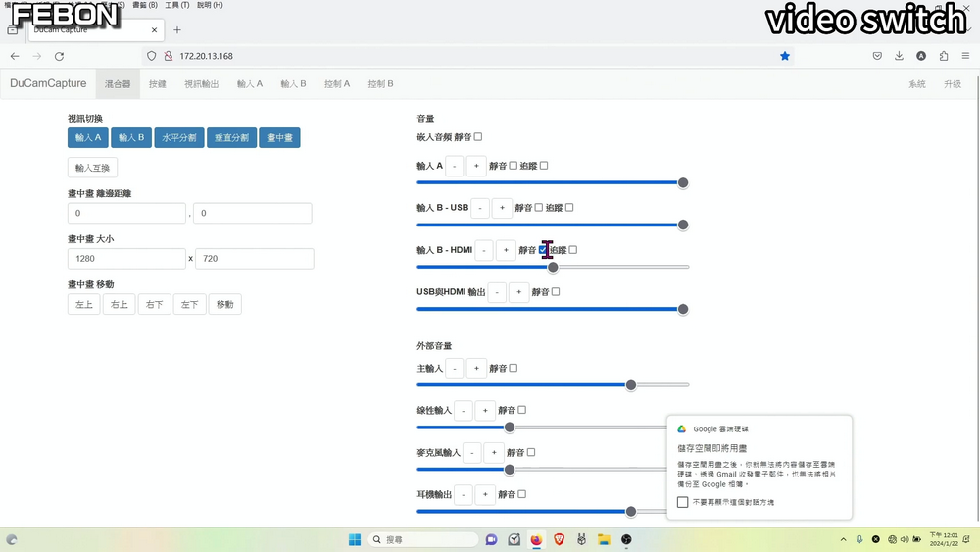
Task: Open the downloads arrow icon
Action: [899, 56]
